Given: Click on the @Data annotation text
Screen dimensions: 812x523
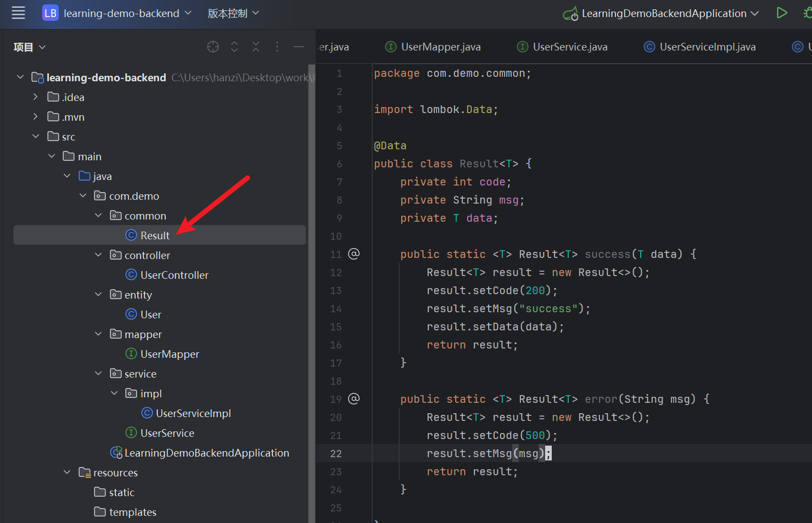Looking at the screenshot, I should coord(390,146).
